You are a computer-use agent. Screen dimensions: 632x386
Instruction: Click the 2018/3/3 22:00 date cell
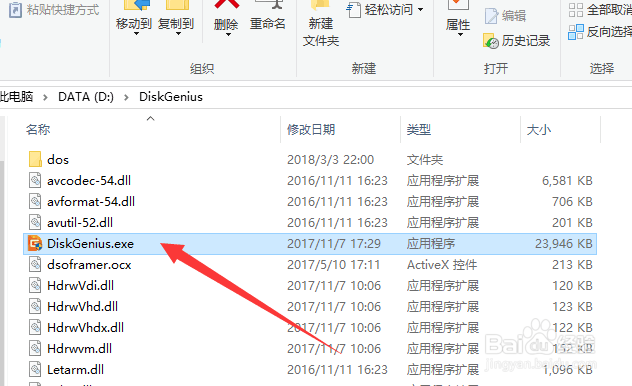pos(331,160)
